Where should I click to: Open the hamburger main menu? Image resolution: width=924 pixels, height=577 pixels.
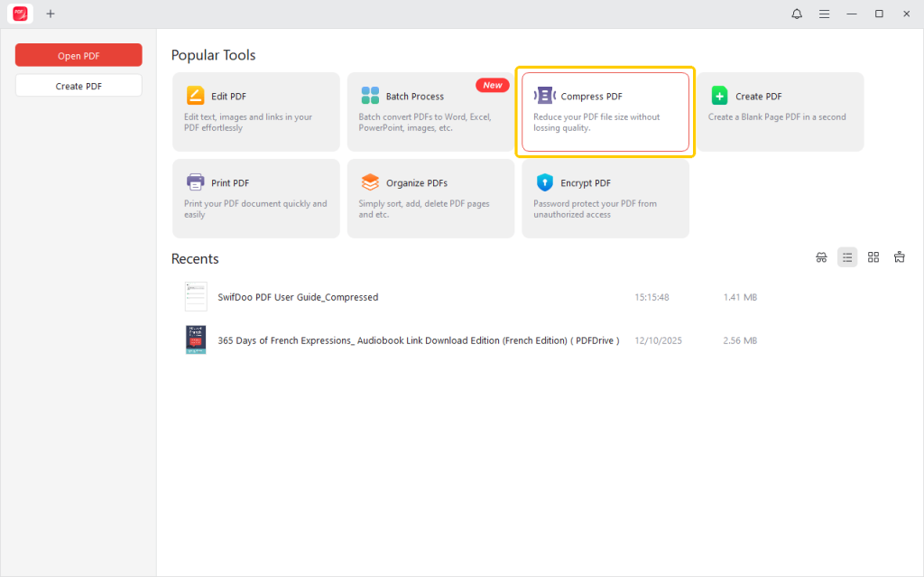(824, 14)
